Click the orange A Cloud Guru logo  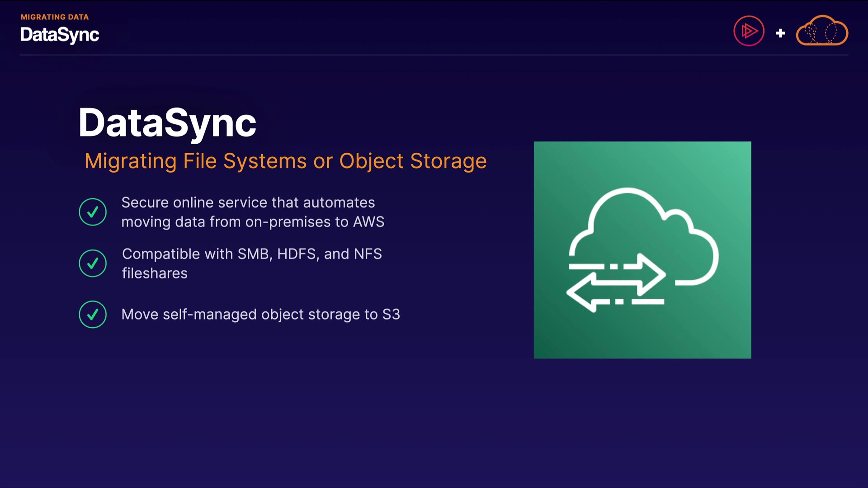[822, 31]
